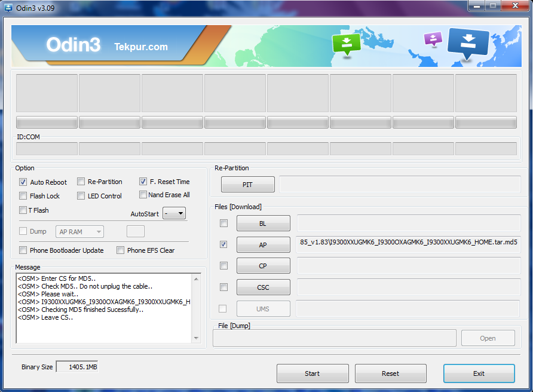Click the PIT file path field
Image resolution: width=533 pixels, height=392 pixels.
coord(400,184)
